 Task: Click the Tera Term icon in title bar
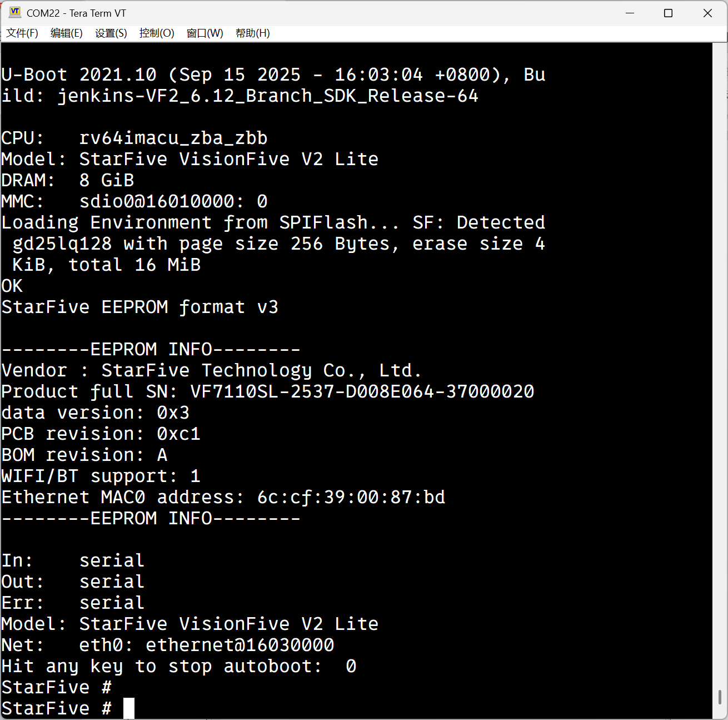[15, 12]
